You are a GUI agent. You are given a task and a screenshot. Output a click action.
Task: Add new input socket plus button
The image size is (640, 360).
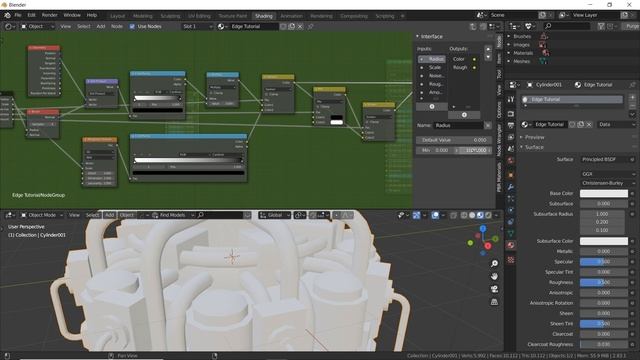point(432,107)
